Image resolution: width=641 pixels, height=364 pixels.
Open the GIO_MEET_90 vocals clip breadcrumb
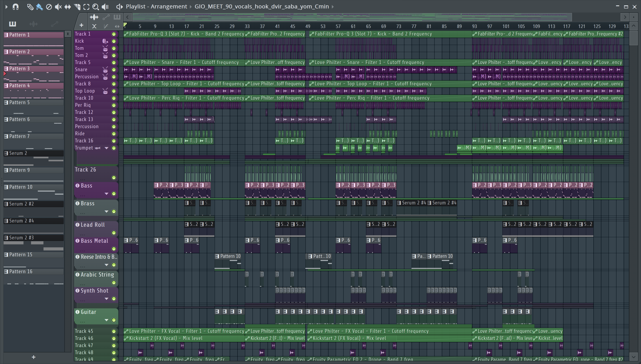point(262,6)
